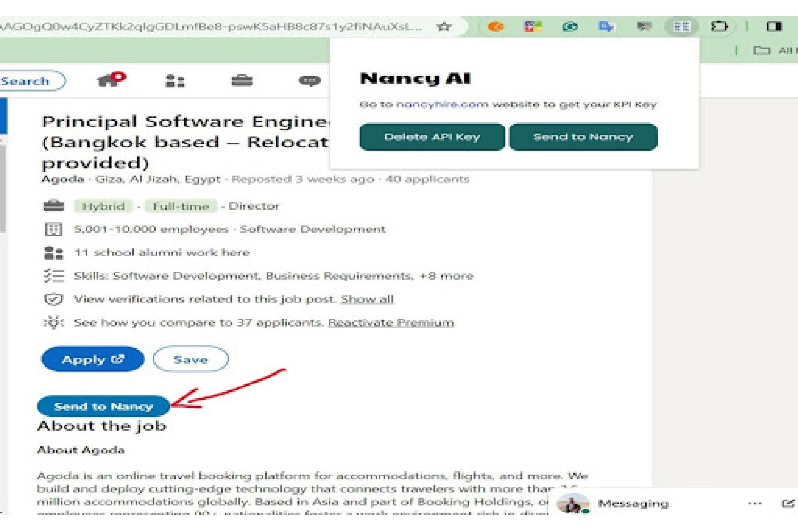Click Send to Nancy below Apply
Screen dimensions: 798x532
103,406
